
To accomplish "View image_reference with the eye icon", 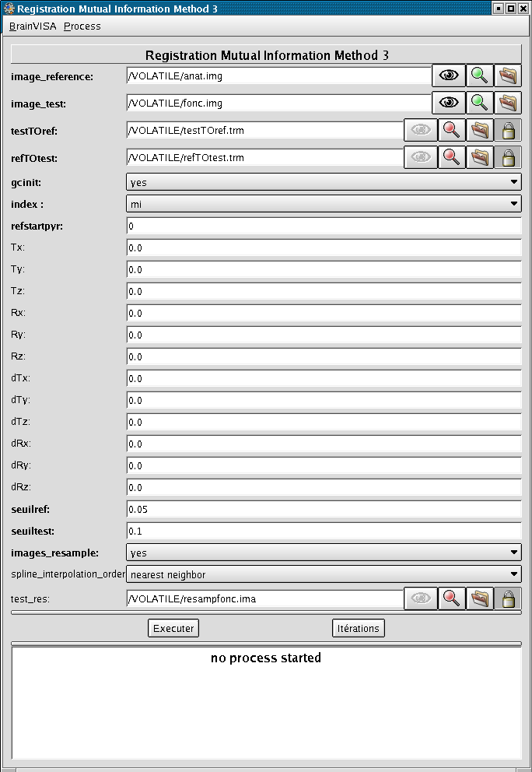I will (x=450, y=76).
